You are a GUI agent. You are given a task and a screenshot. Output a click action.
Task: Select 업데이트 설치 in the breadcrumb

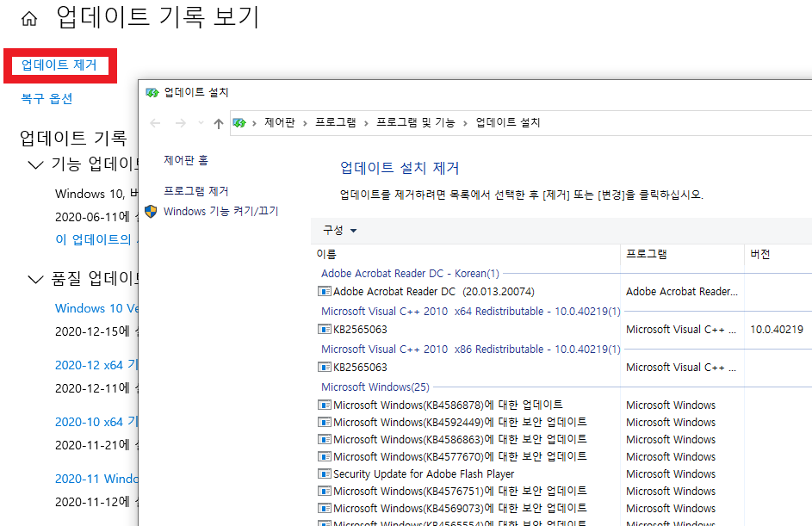[x=508, y=122]
